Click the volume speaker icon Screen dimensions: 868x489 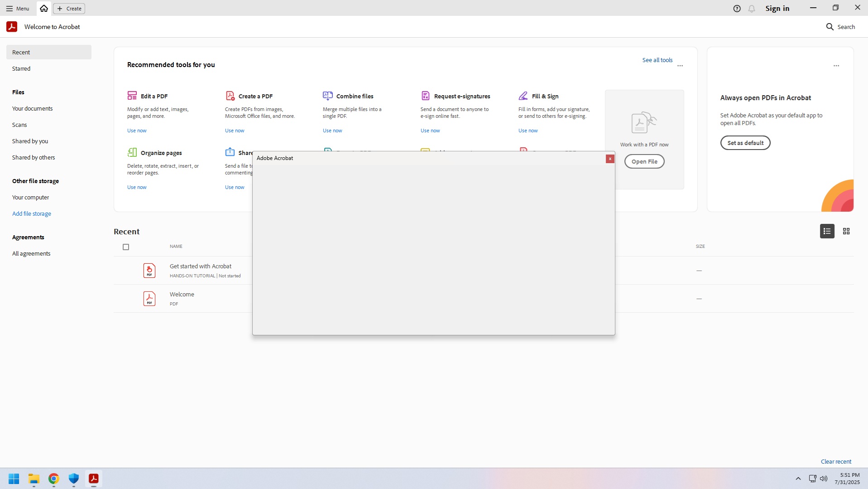[x=824, y=479]
